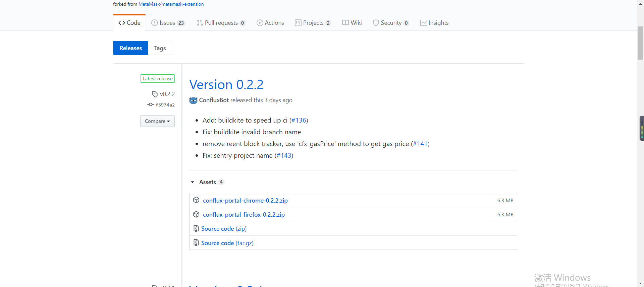This screenshot has width=644, height=287.
Task: Click the Latest release badge
Action: (x=158, y=78)
